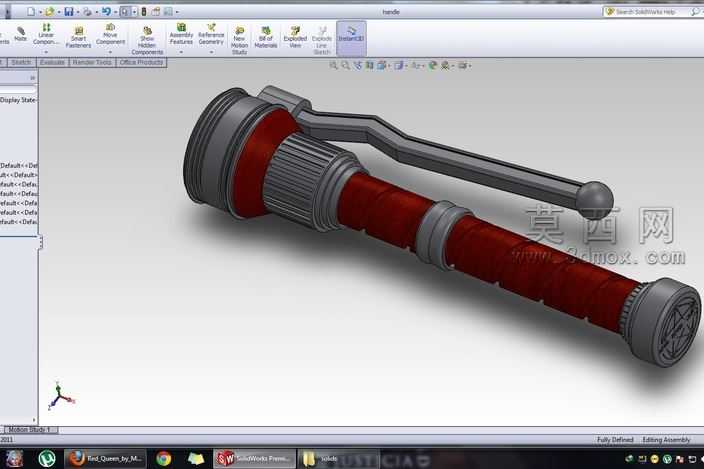This screenshot has height=469, width=704.
Task: Click View Settings icon in view toolbar
Action: coord(462,66)
